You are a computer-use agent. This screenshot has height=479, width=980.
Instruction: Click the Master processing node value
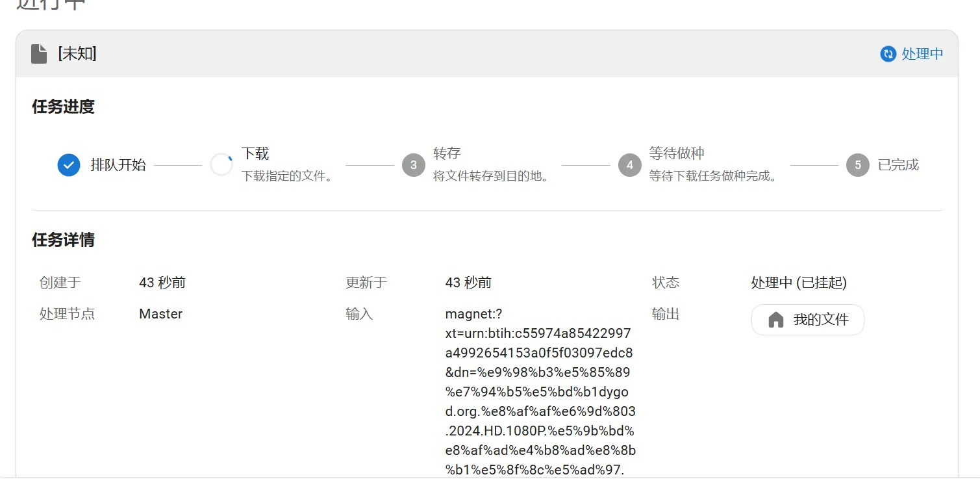tap(160, 314)
